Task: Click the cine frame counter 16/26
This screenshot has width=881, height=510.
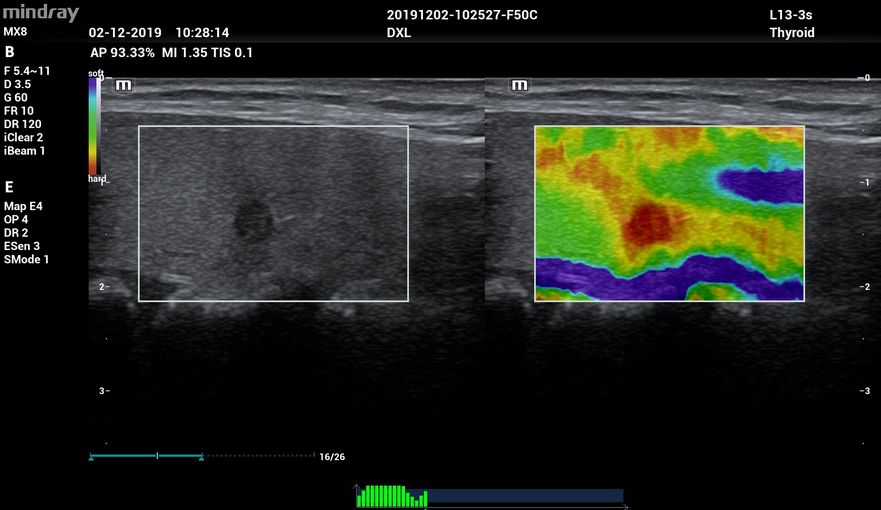Action: tap(332, 457)
